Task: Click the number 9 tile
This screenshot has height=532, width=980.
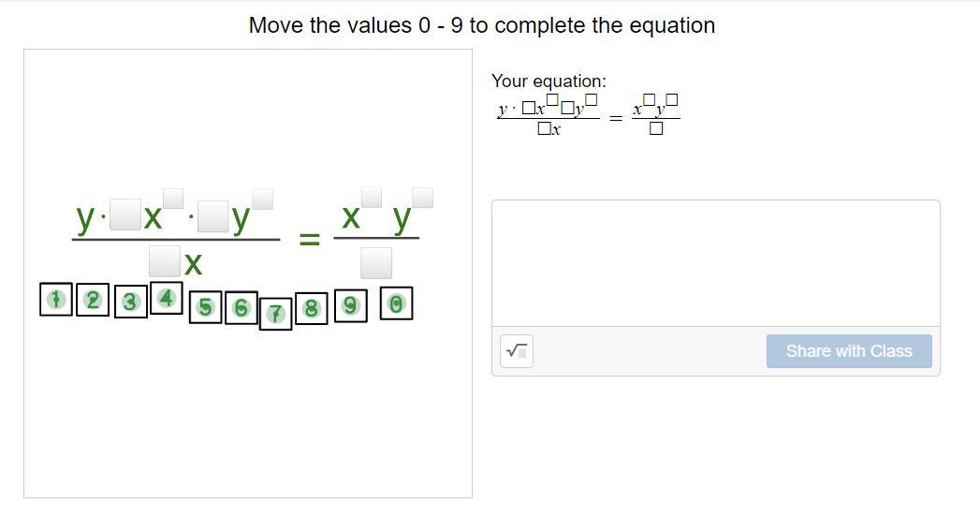Action: coord(350,304)
